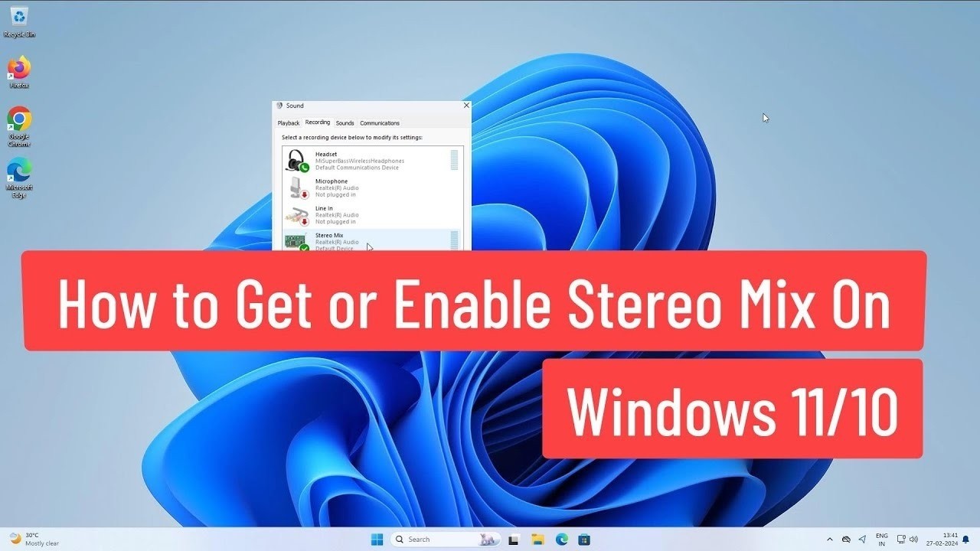Viewport: 980px width, 551px height.
Task: Open the Communications tab
Action: (x=380, y=123)
